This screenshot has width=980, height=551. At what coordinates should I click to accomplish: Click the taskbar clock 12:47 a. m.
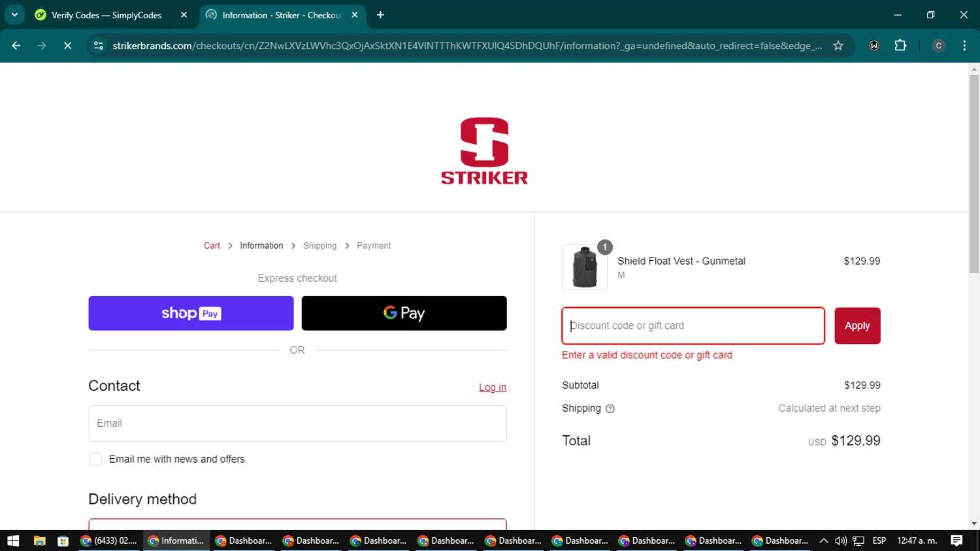point(917,541)
